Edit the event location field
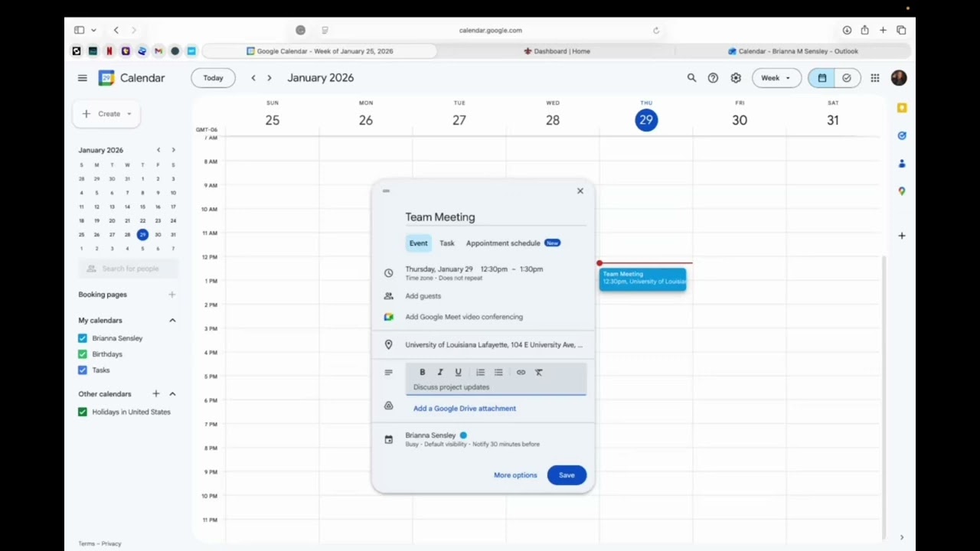The height and width of the screenshot is (551, 980). [494, 345]
